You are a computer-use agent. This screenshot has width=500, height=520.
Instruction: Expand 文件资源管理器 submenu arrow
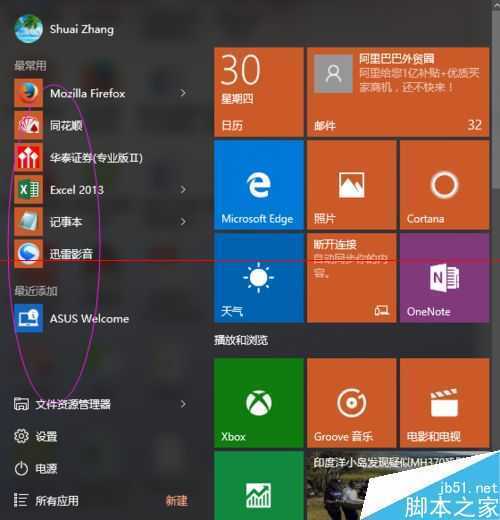click(183, 404)
